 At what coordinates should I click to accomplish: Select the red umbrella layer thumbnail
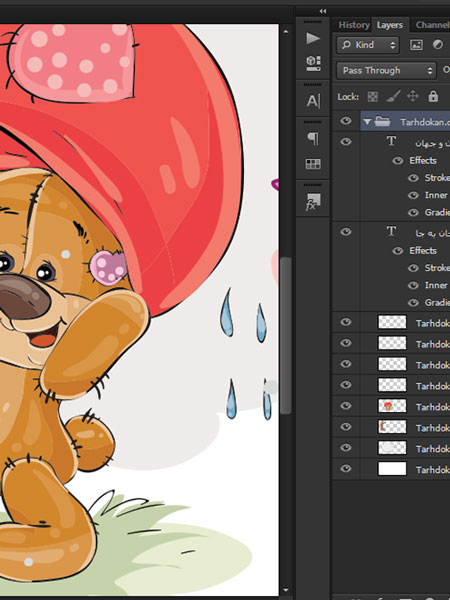[x=392, y=406]
